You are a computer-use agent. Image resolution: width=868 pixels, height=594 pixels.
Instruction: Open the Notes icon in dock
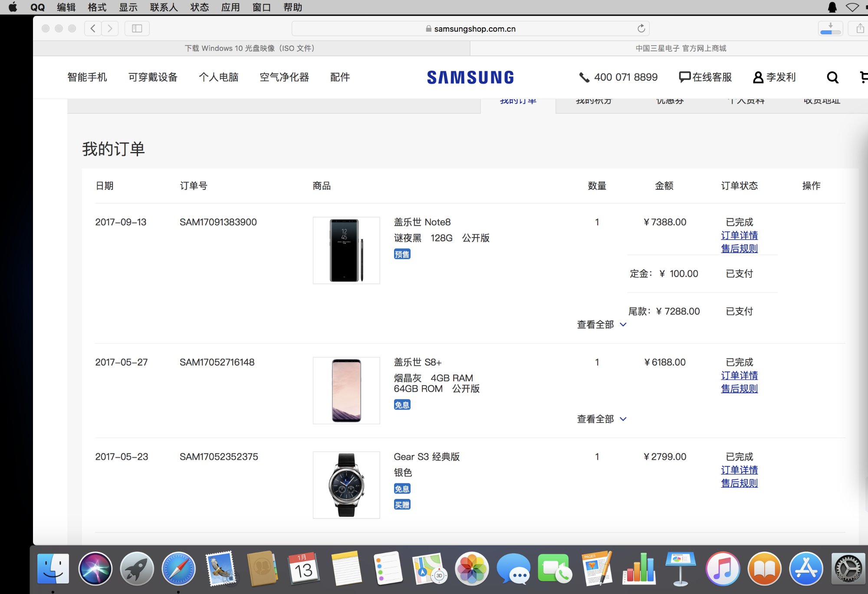[x=346, y=568]
